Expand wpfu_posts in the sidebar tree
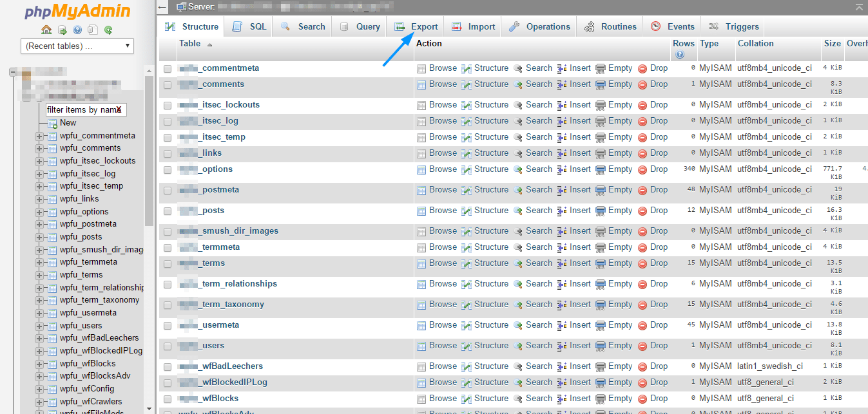This screenshot has width=868, height=414. click(39, 237)
